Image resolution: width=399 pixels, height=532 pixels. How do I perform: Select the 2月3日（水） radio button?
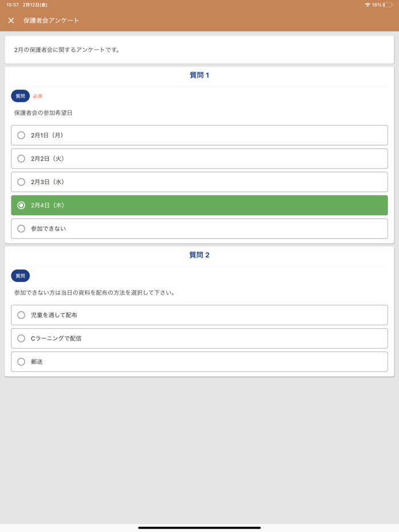pyautogui.click(x=199, y=182)
